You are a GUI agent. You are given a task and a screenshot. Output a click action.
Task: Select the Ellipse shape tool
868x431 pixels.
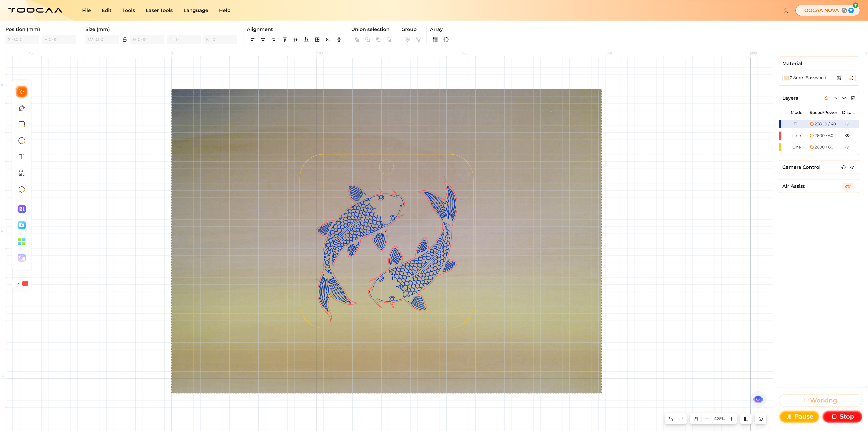click(x=21, y=141)
